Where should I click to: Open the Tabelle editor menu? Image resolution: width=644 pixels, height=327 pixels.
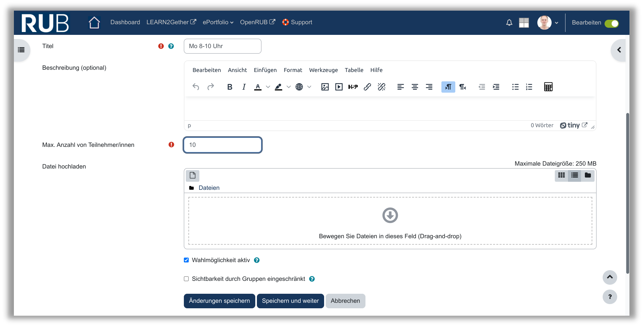[354, 70]
